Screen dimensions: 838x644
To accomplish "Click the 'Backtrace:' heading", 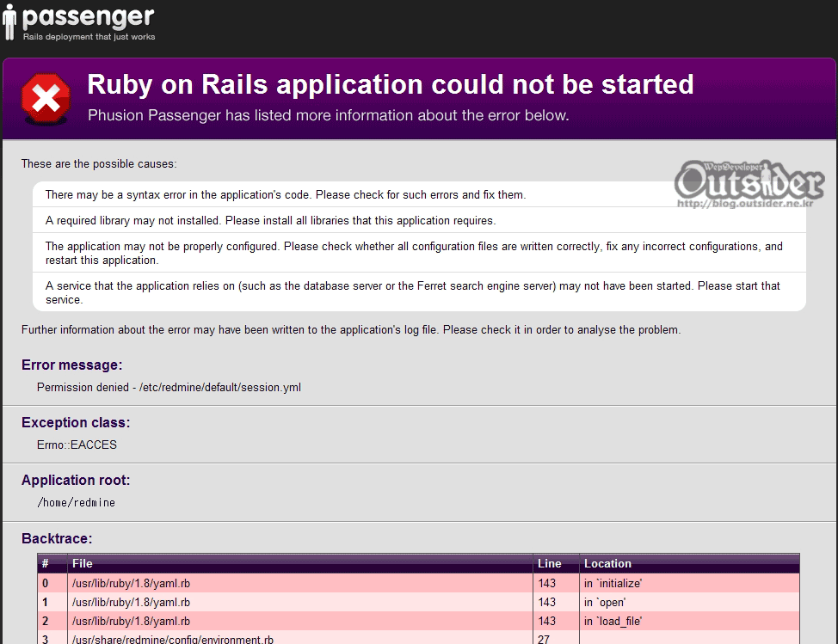I will click(x=57, y=538).
